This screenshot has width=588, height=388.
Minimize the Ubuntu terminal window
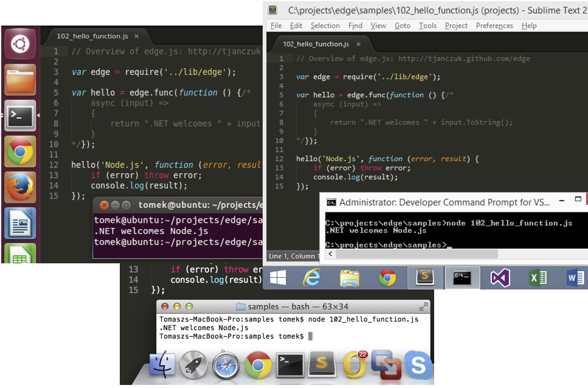[x=115, y=205]
